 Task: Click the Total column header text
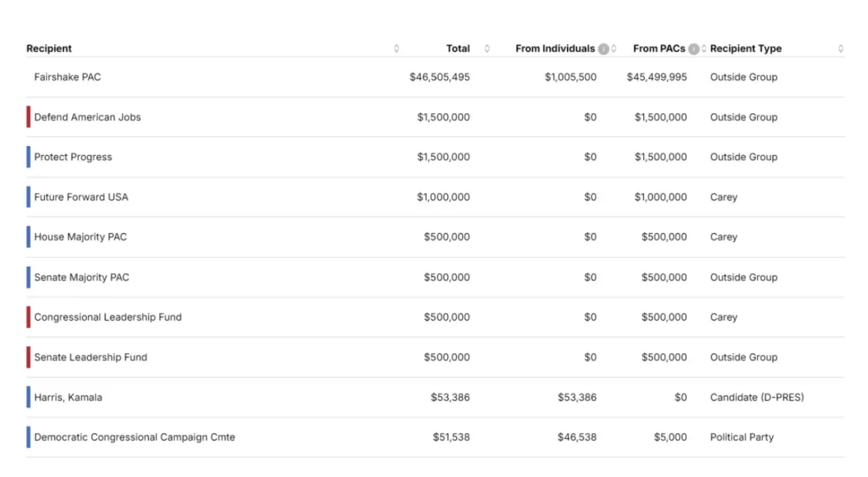click(x=457, y=49)
